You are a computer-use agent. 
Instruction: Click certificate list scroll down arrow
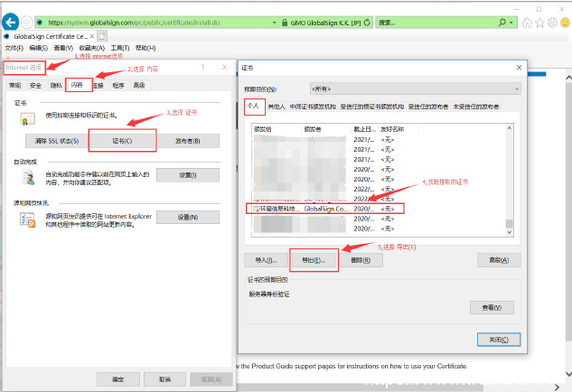[510, 232]
